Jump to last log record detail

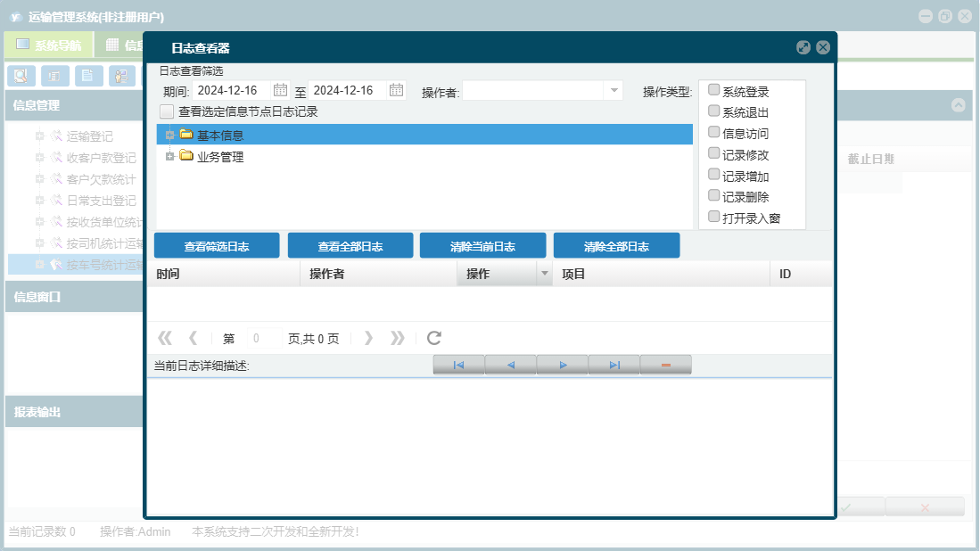(614, 365)
